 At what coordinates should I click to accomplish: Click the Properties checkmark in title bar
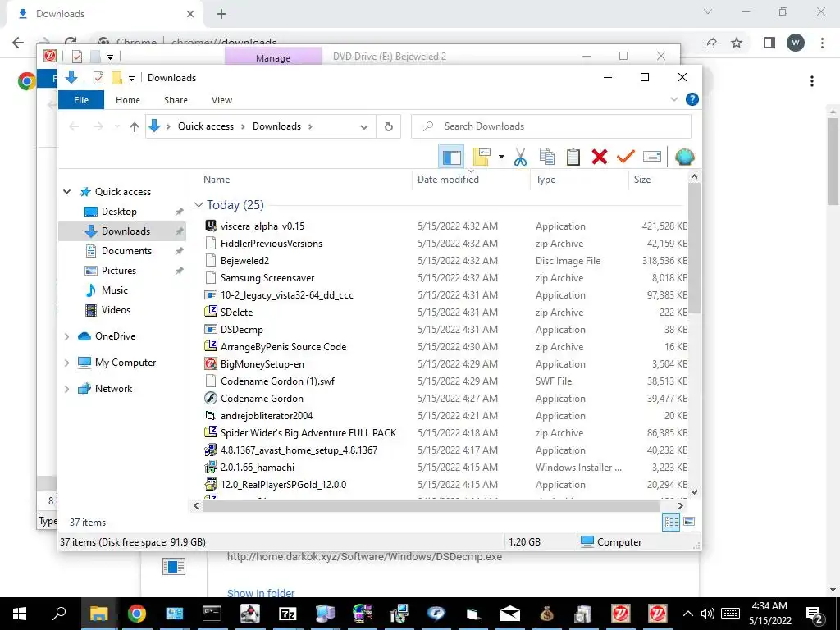pos(98,78)
